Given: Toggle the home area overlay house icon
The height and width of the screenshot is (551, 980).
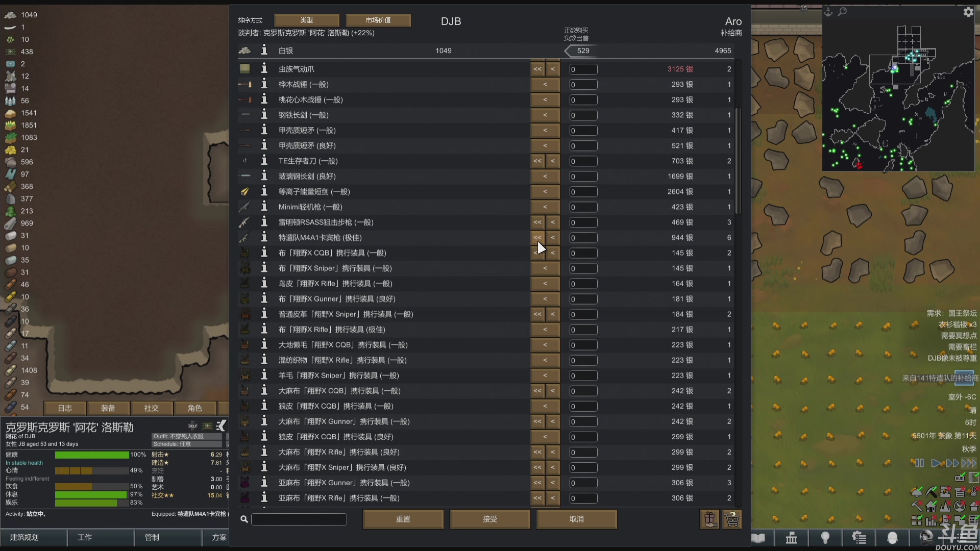Looking at the screenshot, I should point(930,507).
